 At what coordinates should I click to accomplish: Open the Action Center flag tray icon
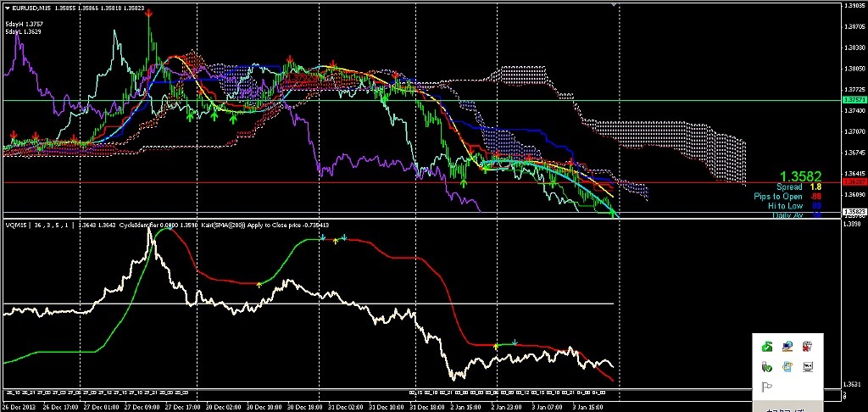coord(766,387)
